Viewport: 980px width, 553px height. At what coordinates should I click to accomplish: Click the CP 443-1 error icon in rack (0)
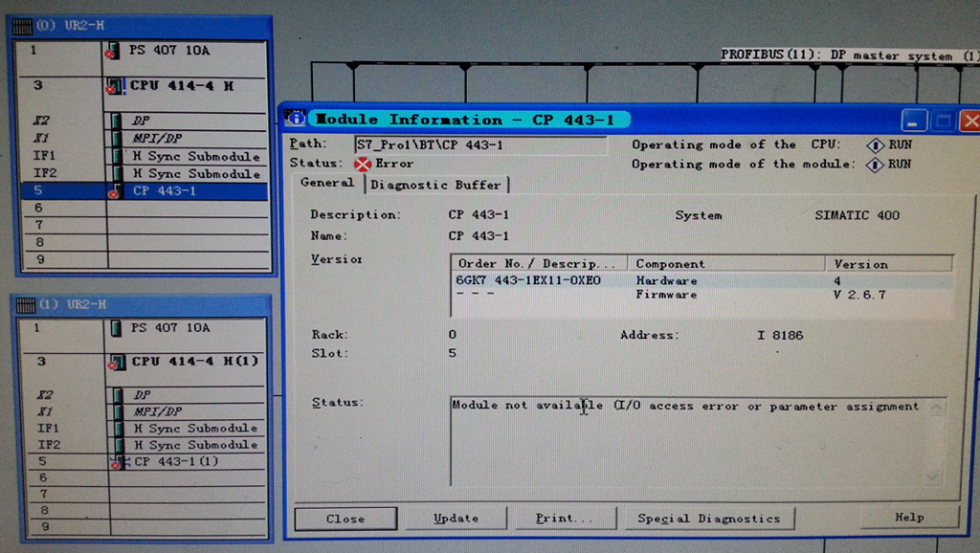tap(115, 191)
